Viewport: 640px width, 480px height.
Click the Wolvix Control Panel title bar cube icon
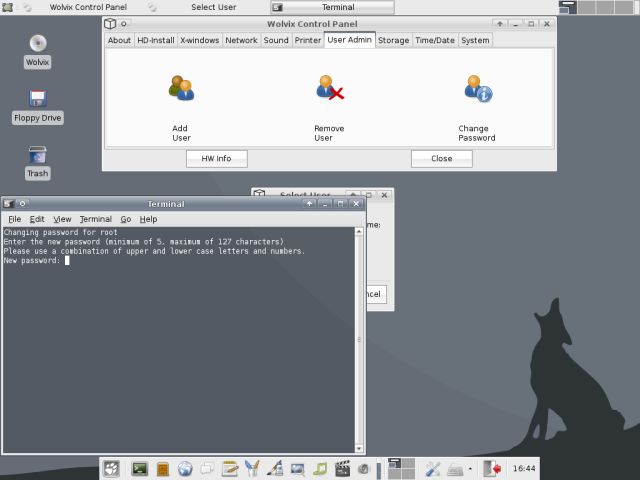tap(110, 24)
